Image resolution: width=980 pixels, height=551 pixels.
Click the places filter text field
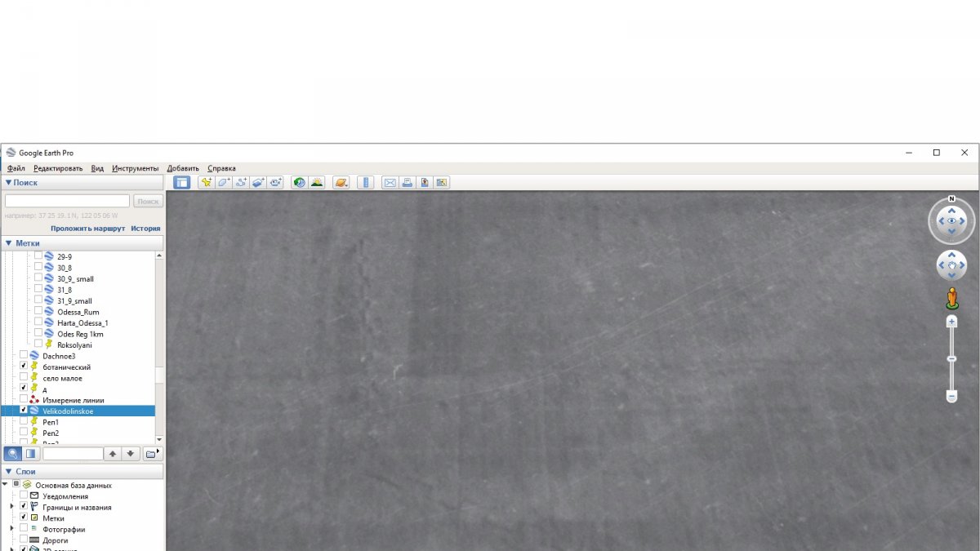73,453
